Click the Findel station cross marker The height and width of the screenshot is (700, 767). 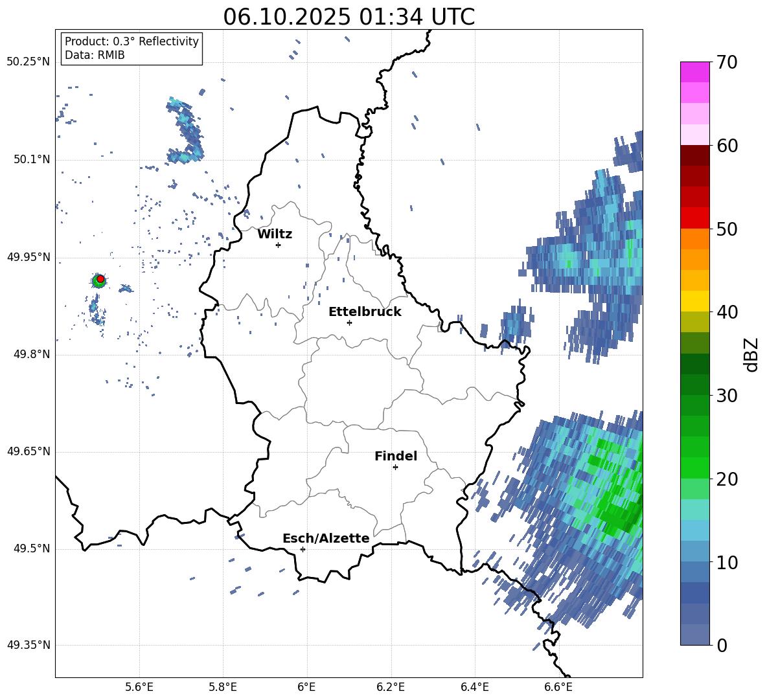coord(395,468)
